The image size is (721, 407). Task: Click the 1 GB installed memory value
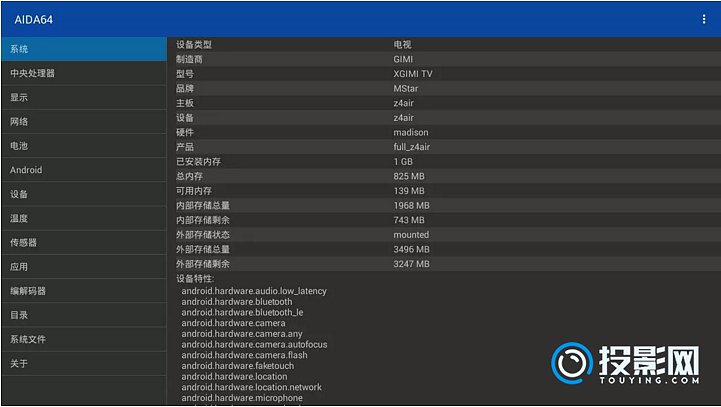tap(403, 161)
